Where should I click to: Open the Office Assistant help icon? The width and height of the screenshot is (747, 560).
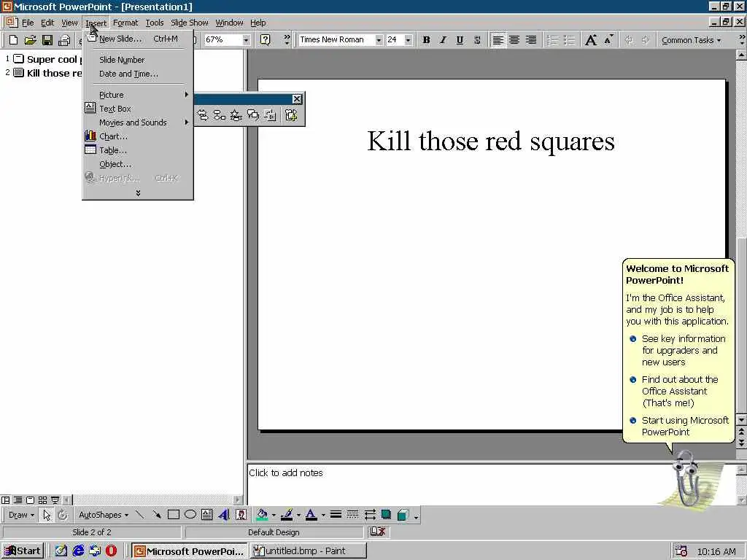coord(266,39)
